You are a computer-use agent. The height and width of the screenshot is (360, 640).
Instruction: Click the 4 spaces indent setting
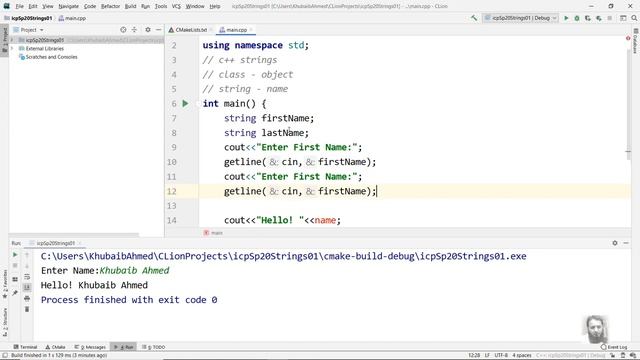522,356
